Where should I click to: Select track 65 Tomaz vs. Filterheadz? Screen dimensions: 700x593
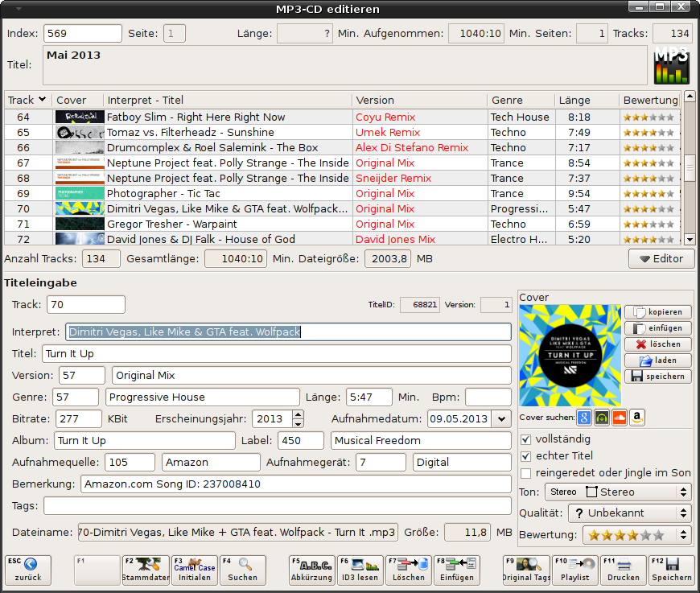(342, 132)
